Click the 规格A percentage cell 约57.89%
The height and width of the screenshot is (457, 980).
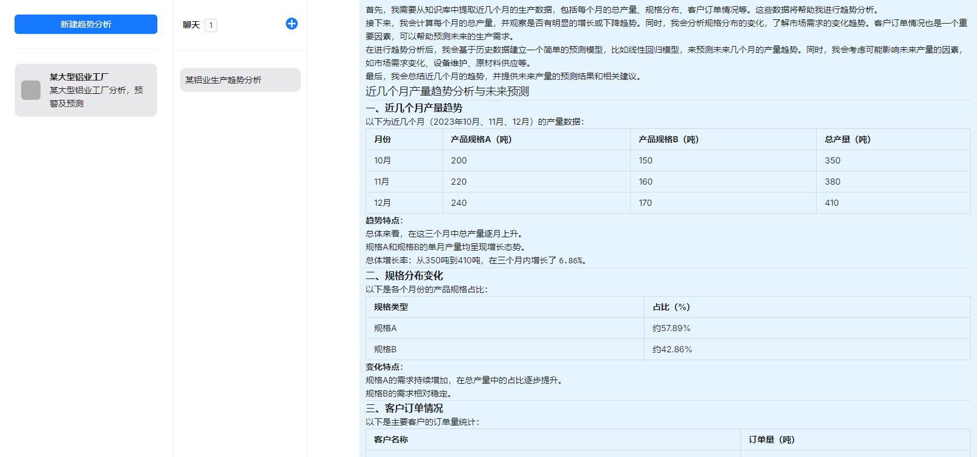click(671, 328)
